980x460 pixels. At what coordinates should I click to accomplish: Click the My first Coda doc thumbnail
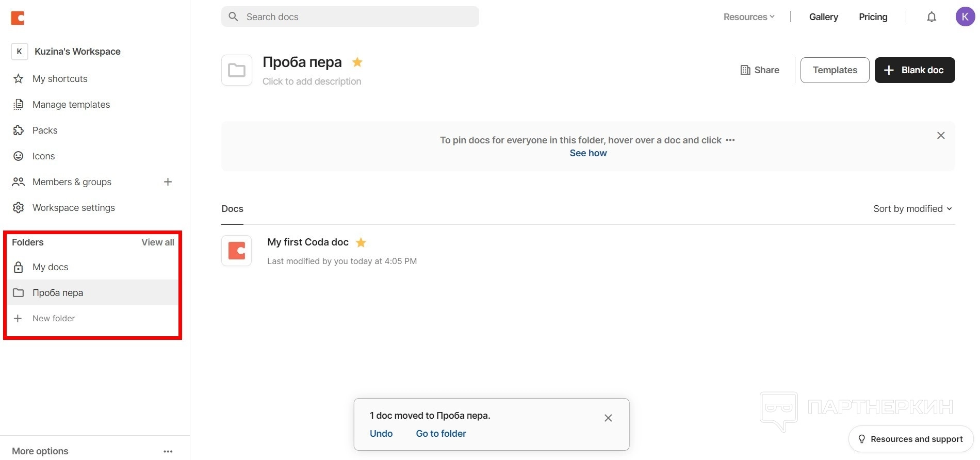point(237,251)
